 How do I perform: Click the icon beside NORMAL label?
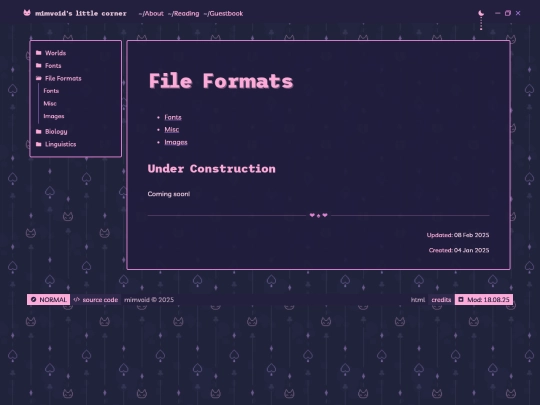[x=33, y=300]
